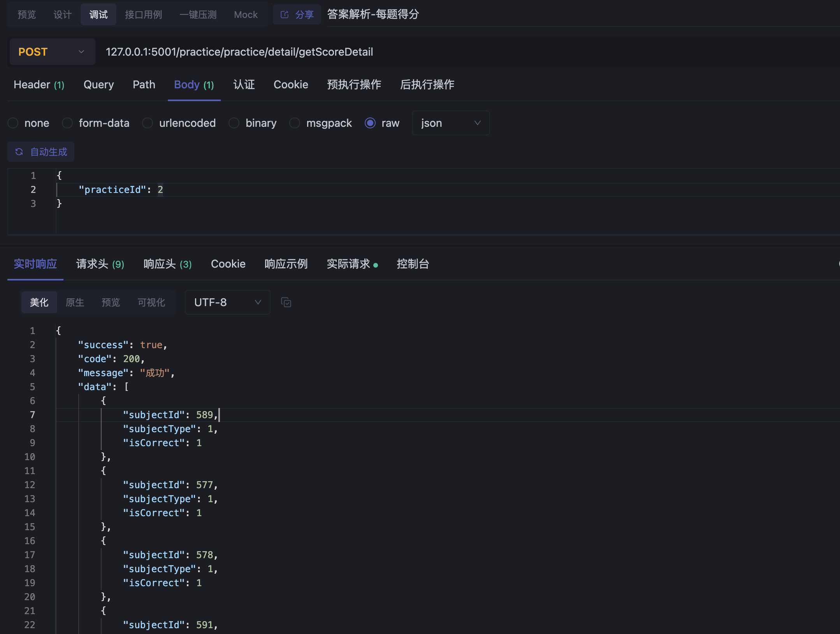Screen dimensions: 840x634
Task: Open the request Cookie tab
Action: click(291, 85)
